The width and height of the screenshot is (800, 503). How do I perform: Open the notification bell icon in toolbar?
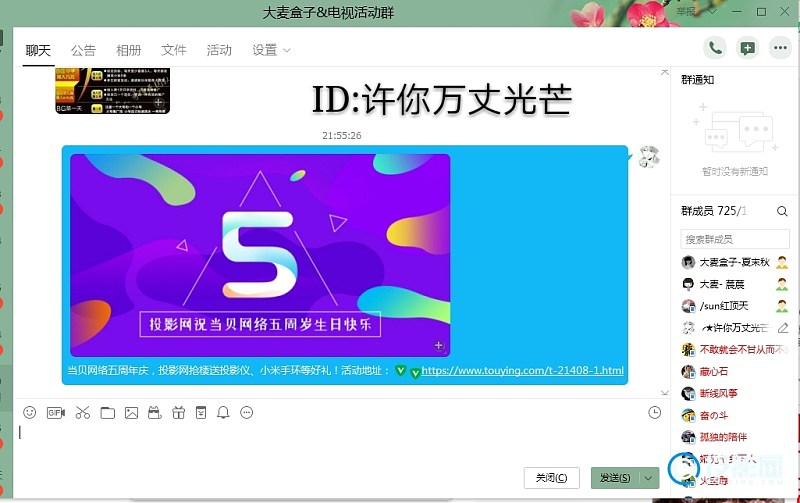click(223, 412)
